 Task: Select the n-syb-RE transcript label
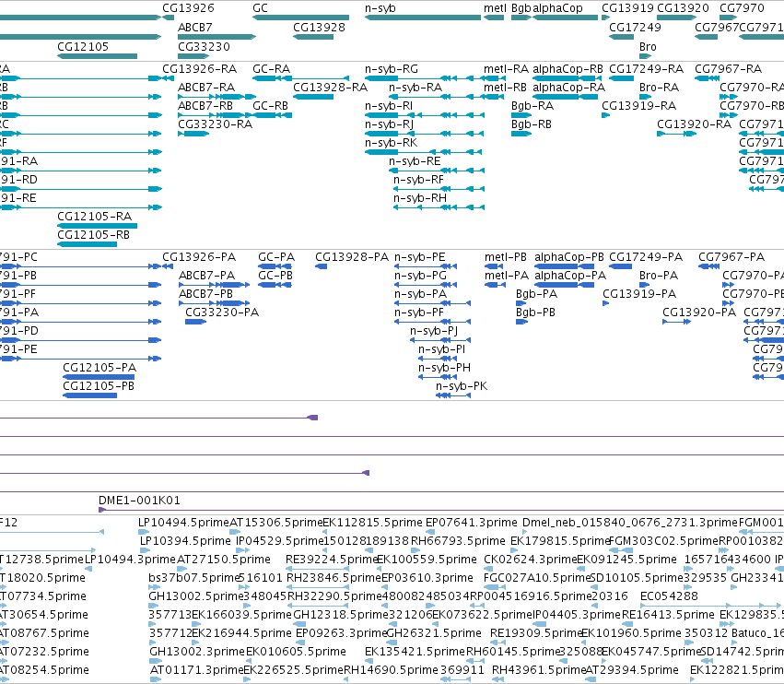pos(415,161)
